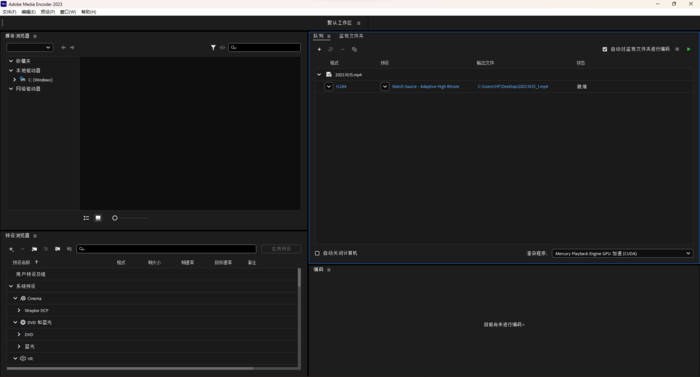Open the File menu in menu bar
This screenshot has height=377, width=700.
9,12
